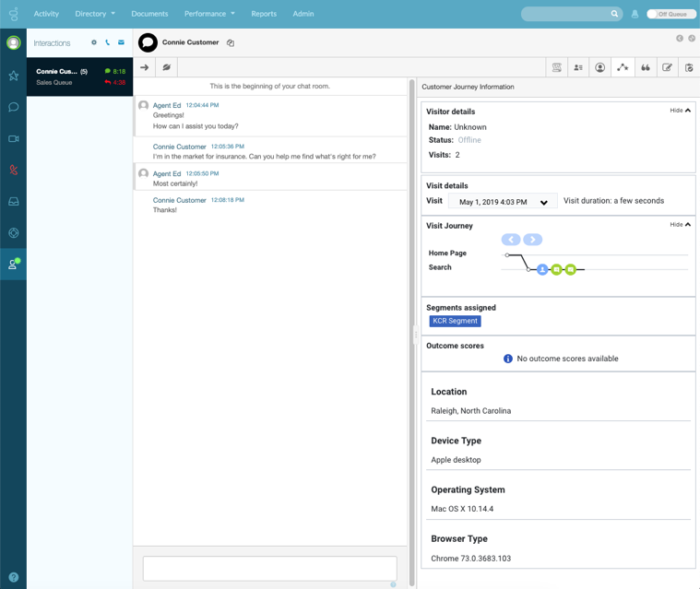Open the Directory dropdown menu

coord(95,14)
